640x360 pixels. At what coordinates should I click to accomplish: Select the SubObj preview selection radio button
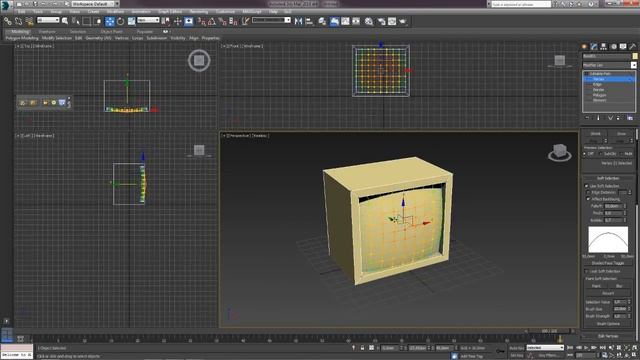pyautogui.click(x=600, y=153)
